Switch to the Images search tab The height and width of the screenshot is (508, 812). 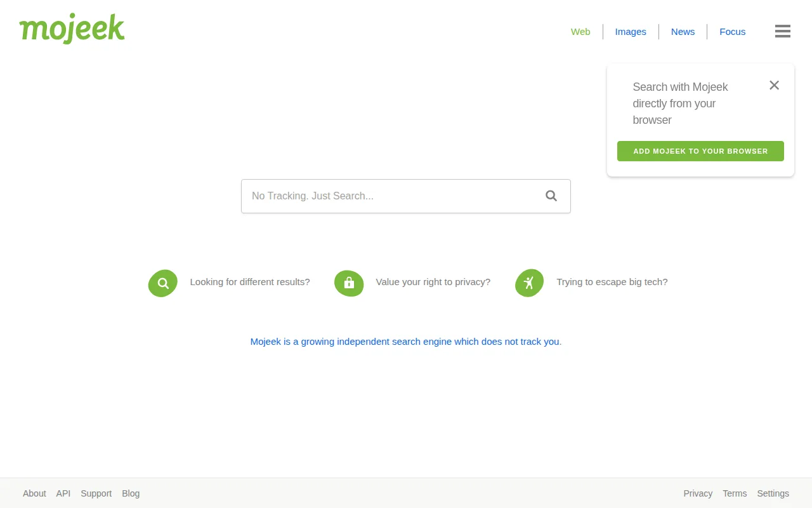[631, 32]
